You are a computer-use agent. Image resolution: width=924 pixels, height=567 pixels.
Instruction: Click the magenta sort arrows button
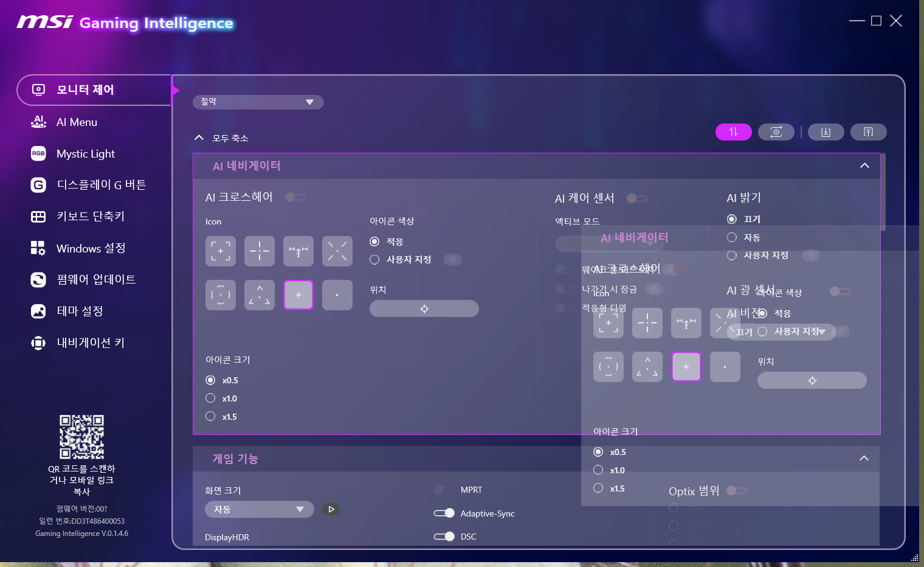(734, 132)
